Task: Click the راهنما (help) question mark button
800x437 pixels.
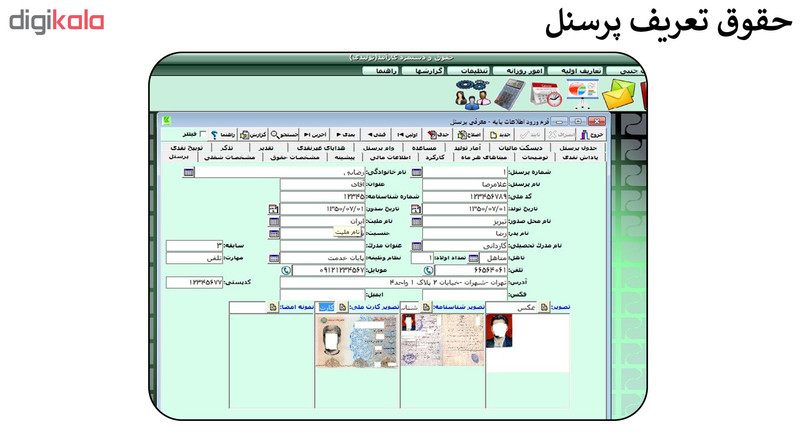Action: pyautogui.click(x=223, y=135)
